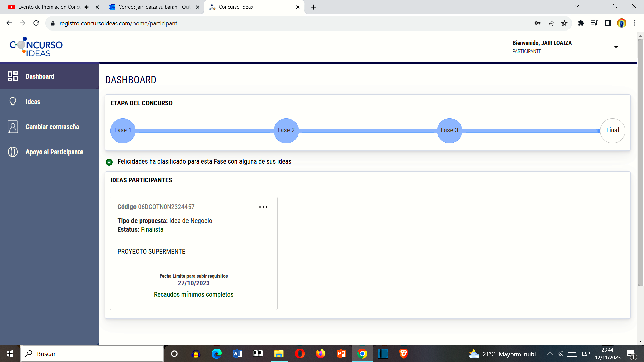Open the tab search chevron
The image size is (644, 362).
click(577, 6)
